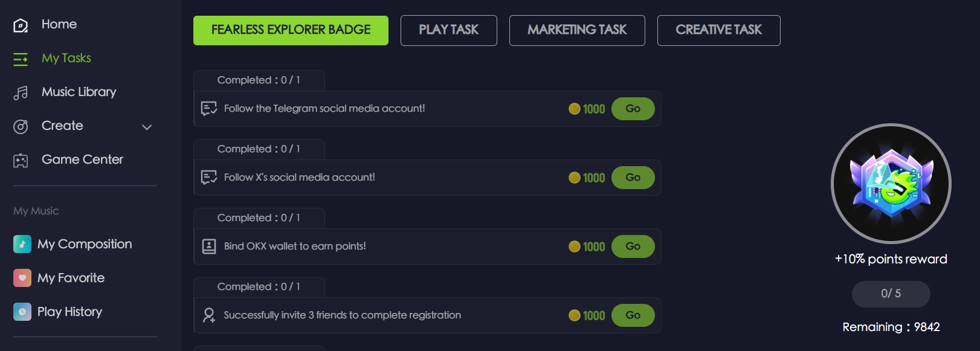Click the My Tasks list icon
This screenshot has width=980, height=351.
[21, 59]
